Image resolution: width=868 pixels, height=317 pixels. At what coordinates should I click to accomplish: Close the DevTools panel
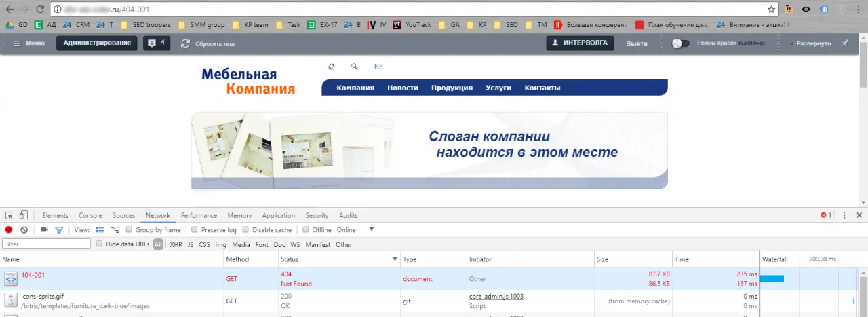click(x=859, y=215)
